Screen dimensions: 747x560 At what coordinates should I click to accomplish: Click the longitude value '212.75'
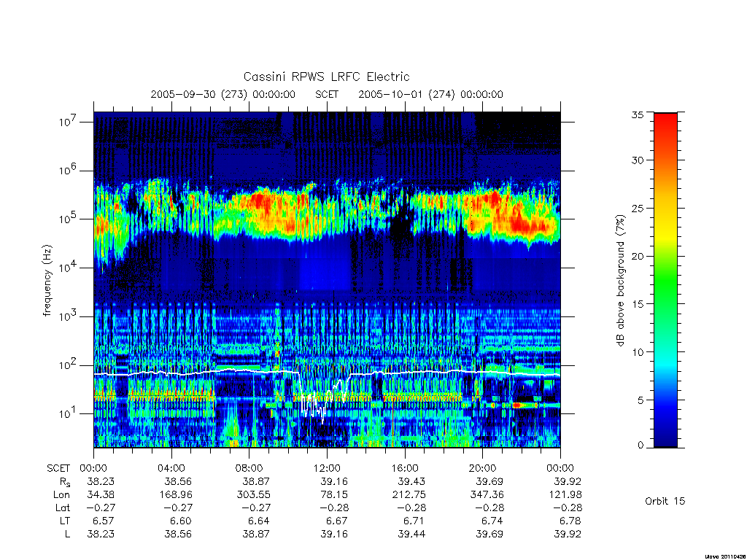coord(409,495)
